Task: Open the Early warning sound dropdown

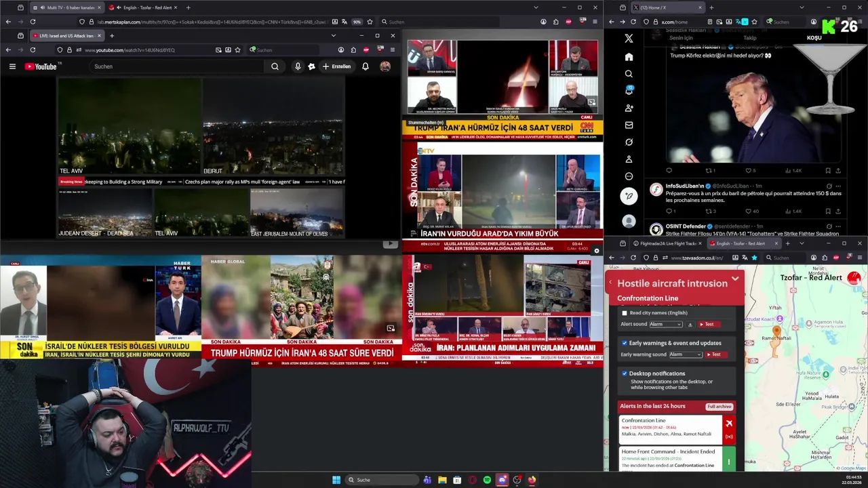Action: click(686, 354)
